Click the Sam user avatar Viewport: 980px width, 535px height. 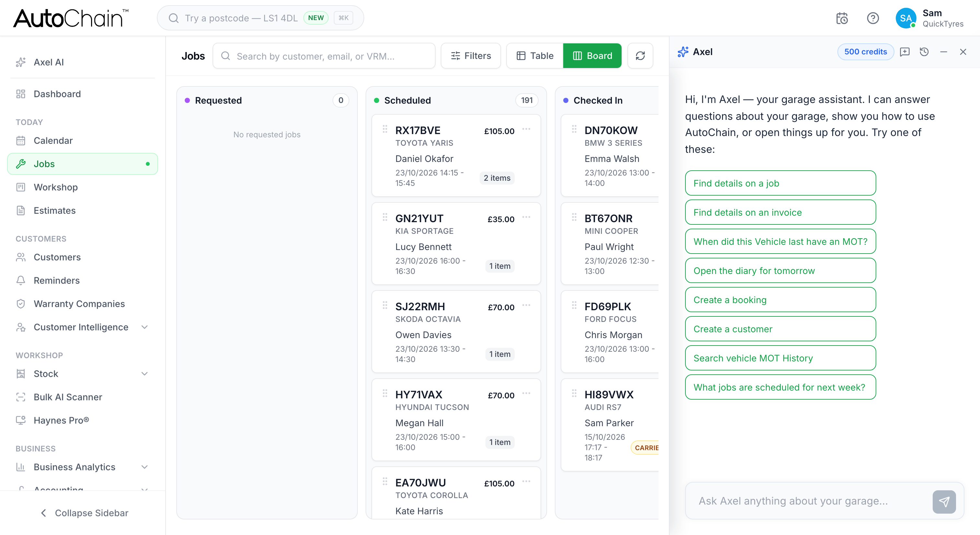click(905, 18)
